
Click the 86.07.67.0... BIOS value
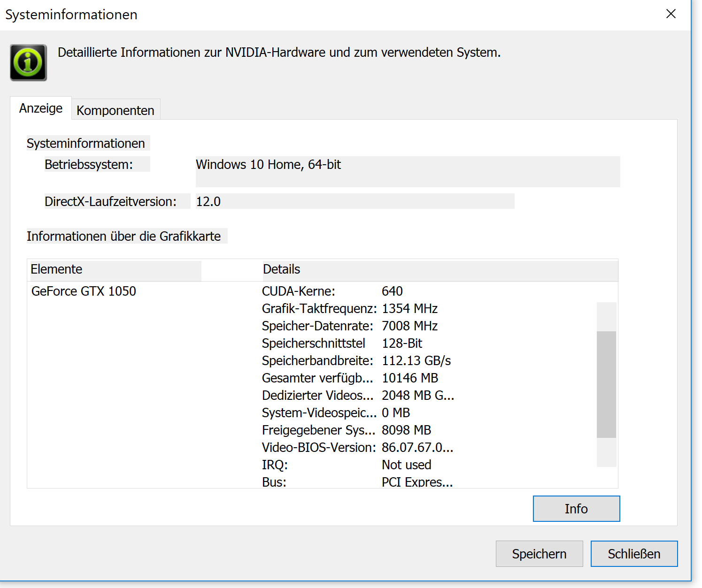coord(417,448)
